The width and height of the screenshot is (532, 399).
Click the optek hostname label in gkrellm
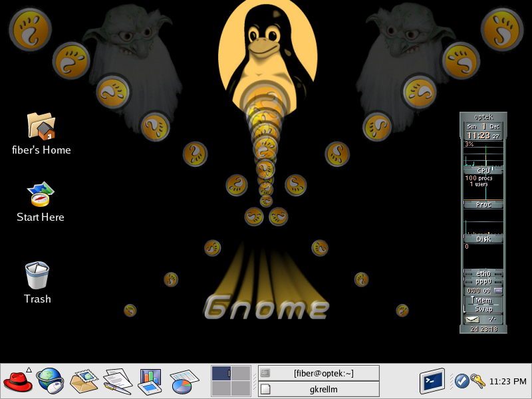pyautogui.click(x=483, y=117)
